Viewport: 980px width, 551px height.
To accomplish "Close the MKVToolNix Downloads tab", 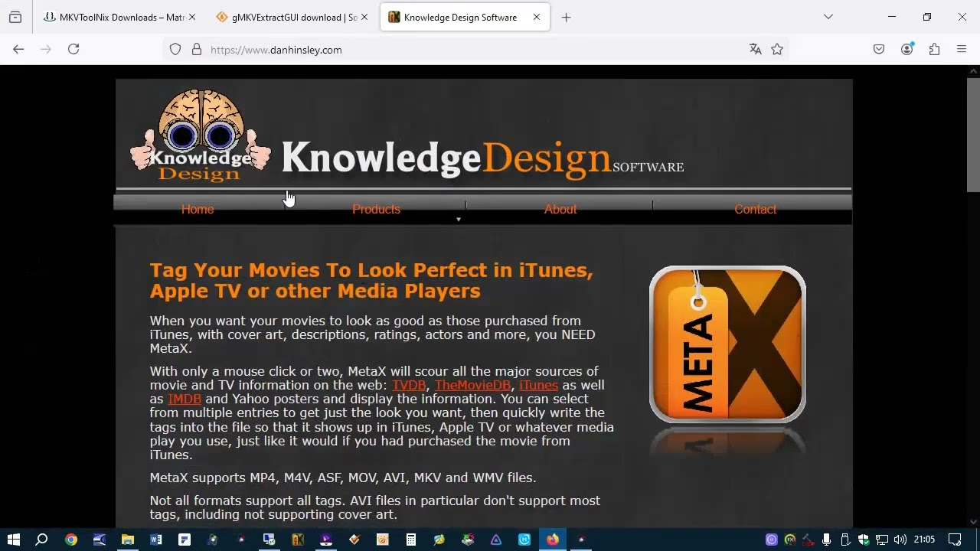I will (x=191, y=17).
